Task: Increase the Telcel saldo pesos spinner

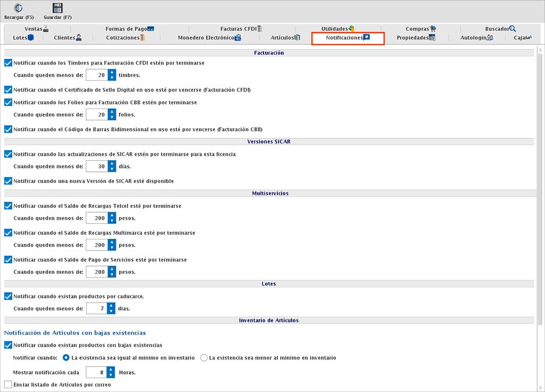Action: point(112,215)
